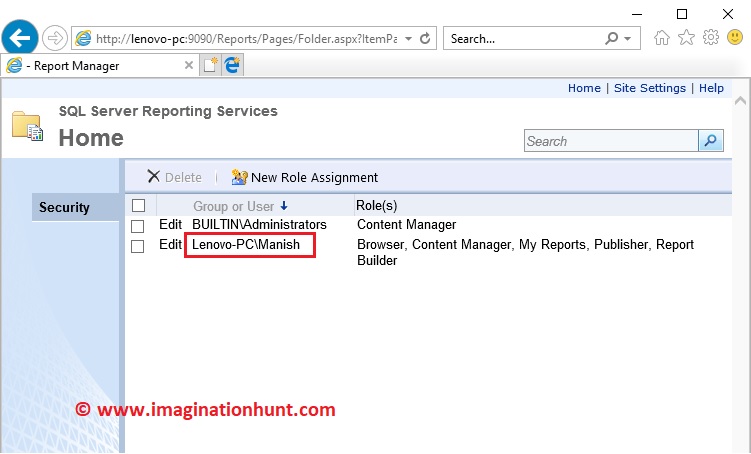Click the BUILTIN\Administrators text
This screenshot has width=751, height=454.
click(x=259, y=224)
